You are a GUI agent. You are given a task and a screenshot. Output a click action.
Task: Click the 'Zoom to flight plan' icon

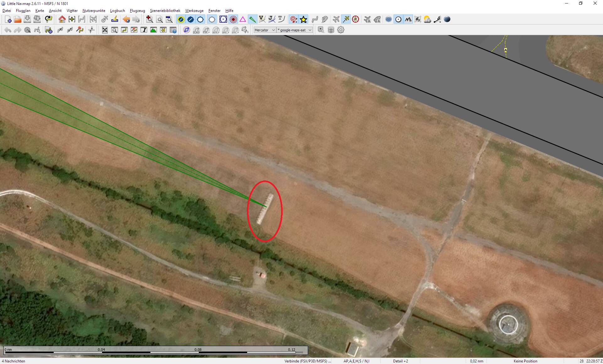[x=81, y=19]
